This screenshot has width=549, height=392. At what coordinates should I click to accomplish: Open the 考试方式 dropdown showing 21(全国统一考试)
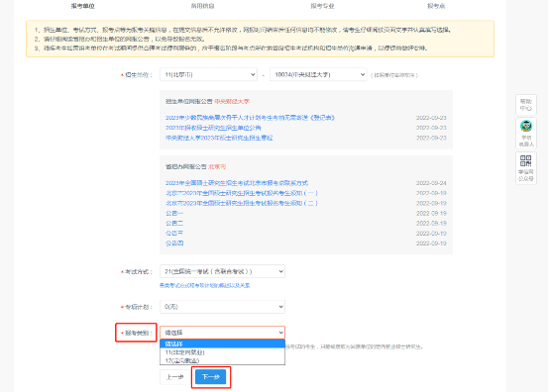tap(222, 271)
